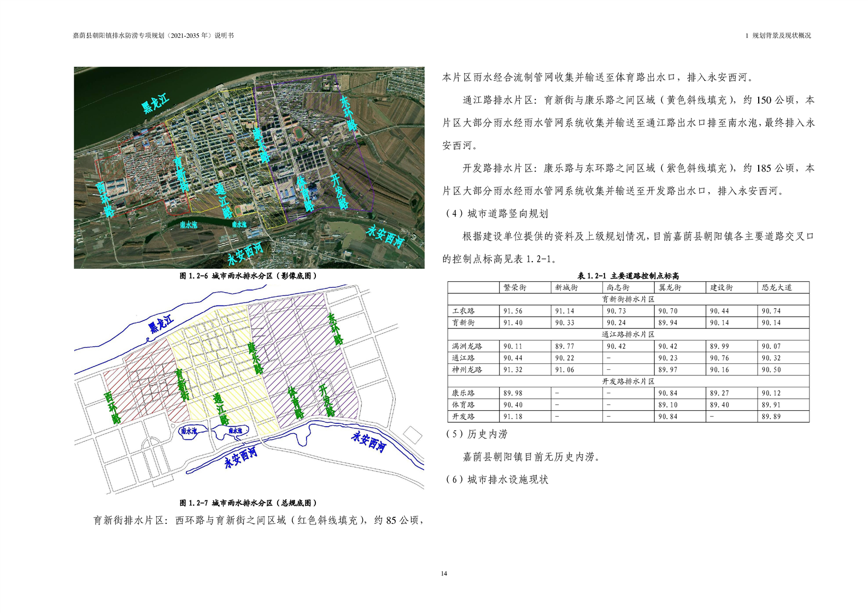Screen dimensions: 868x613
Task: Select the caption '图 1.2-6 城市雨水排水分区（影像底图）'
Action: point(249,276)
